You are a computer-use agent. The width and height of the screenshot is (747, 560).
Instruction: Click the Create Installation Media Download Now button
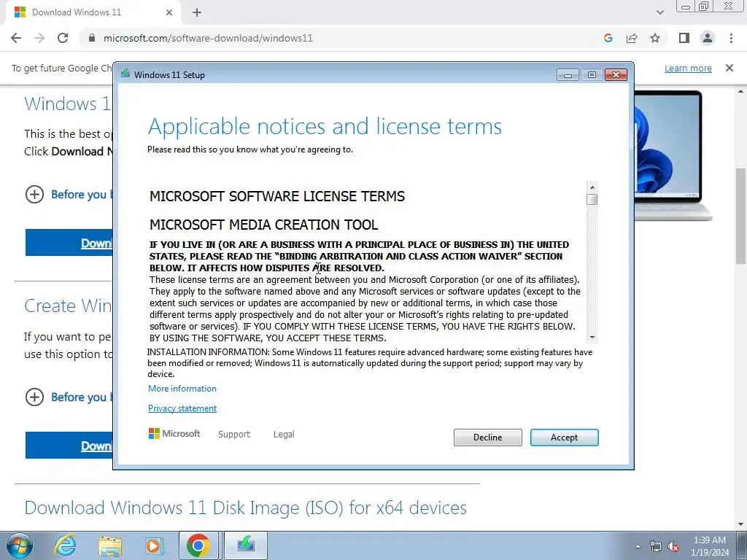[69, 446]
